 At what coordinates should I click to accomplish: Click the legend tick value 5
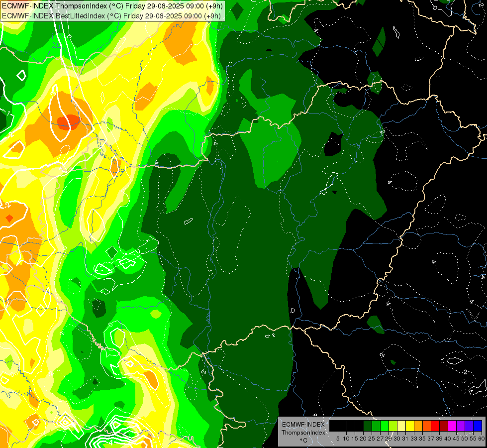click(x=338, y=439)
